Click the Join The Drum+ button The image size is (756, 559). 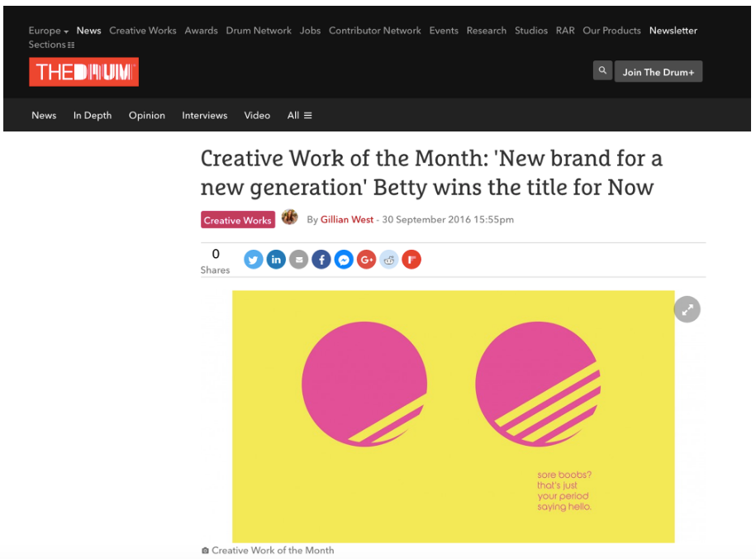tap(659, 72)
